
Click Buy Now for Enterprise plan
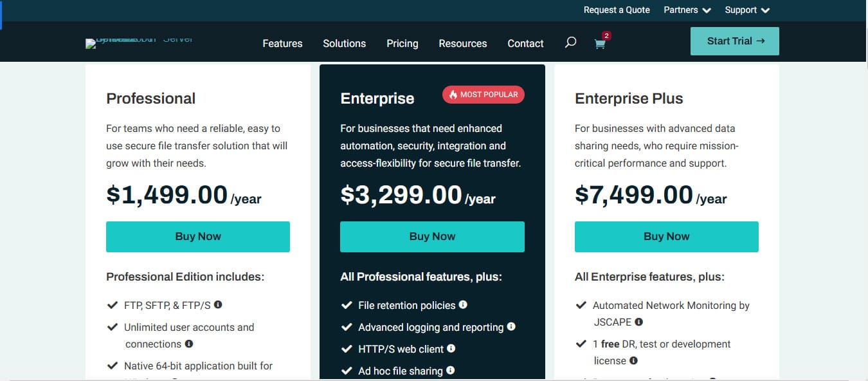pos(432,237)
